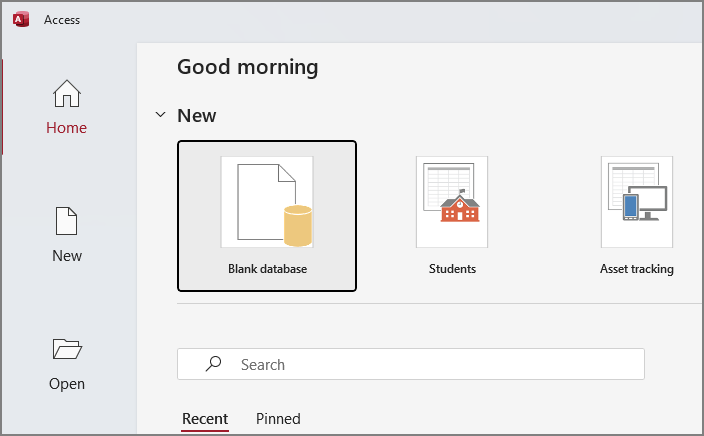704x436 pixels.
Task: Click the Blank database caption text
Action: click(x=267, y=269)
